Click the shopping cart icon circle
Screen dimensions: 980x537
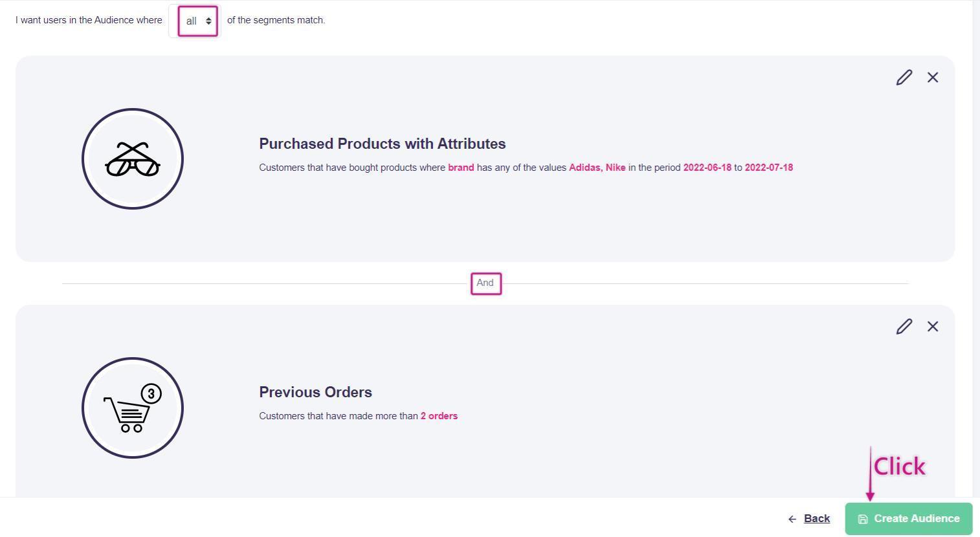[x=133, y=408]
